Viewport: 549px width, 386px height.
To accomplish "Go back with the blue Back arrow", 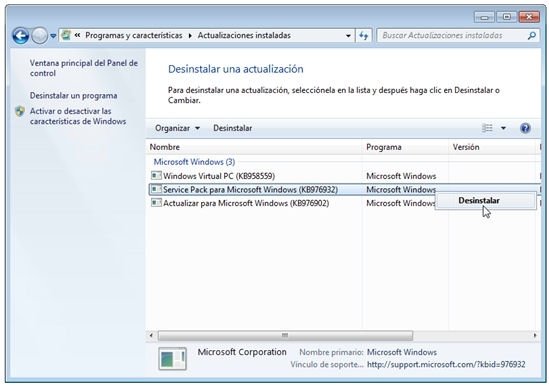I will pos(20,35).
